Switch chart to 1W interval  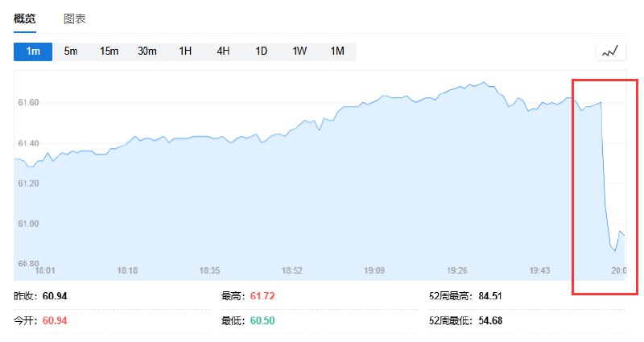pos(299,52)
